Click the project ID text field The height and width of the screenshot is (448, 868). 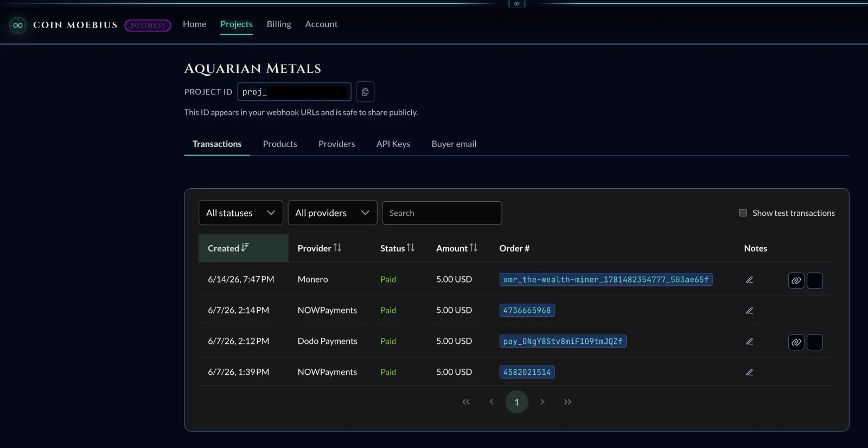(294, 92)
